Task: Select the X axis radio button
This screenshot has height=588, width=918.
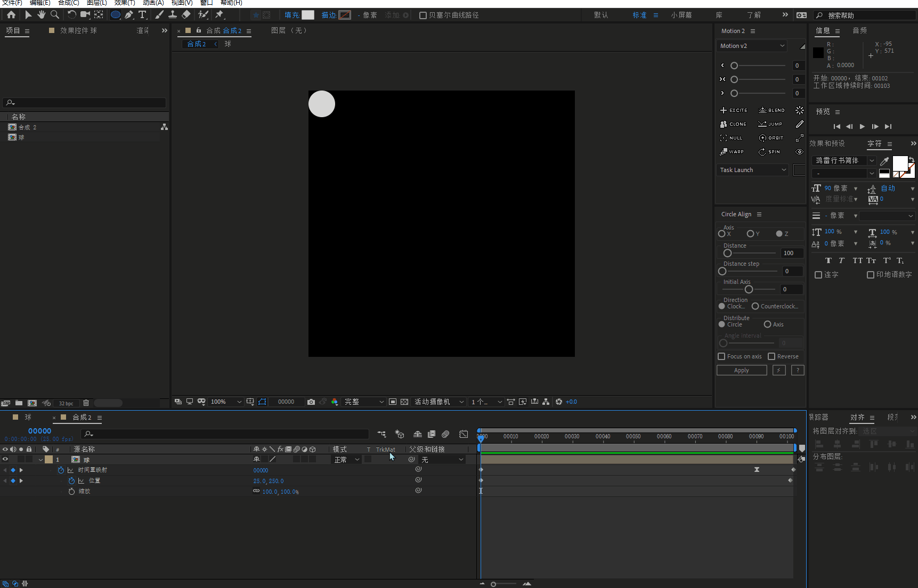Action: pyautogui.click(x=721, y=234)
